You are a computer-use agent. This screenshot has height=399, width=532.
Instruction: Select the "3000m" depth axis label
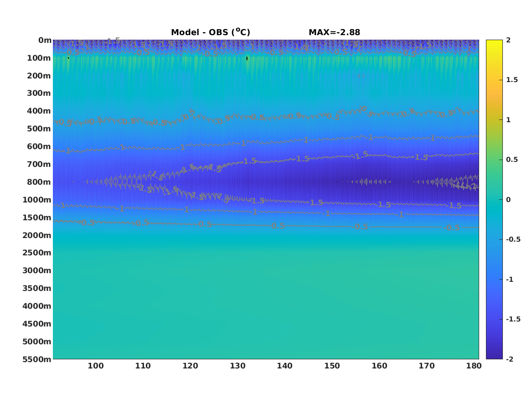37,270
